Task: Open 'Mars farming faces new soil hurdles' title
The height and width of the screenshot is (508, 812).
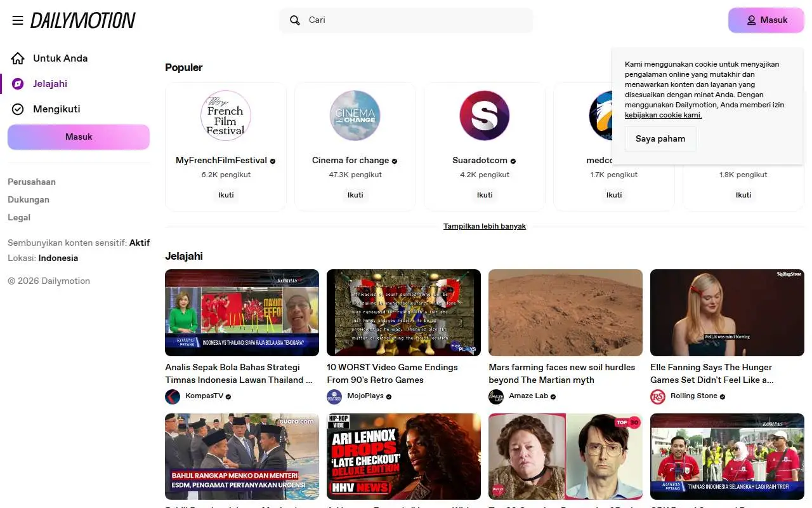Action: tap(562, 373)
